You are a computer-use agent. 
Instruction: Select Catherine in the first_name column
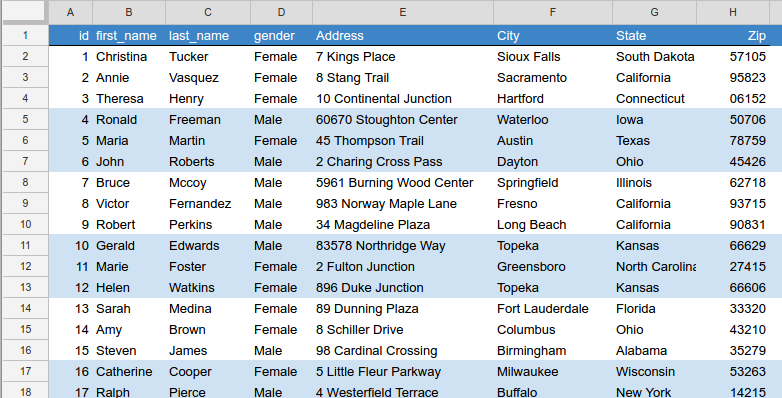click(x=129, y=372)
